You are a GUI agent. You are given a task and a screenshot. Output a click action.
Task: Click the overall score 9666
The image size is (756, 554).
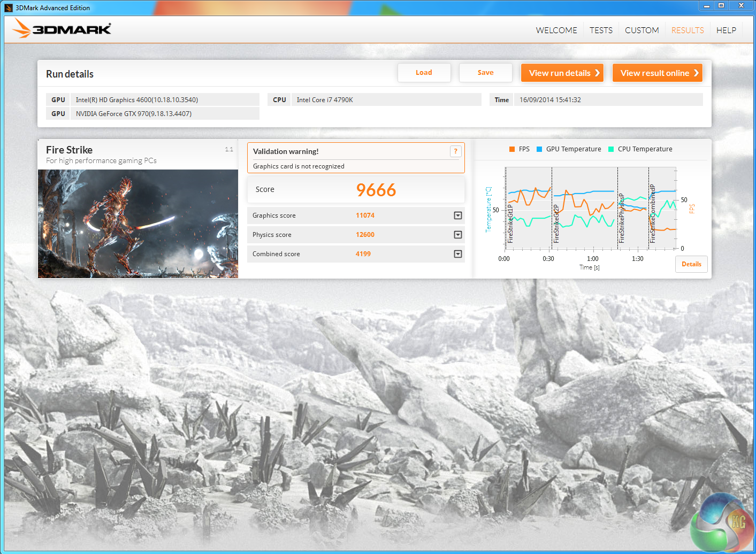[x=376, y=190]
